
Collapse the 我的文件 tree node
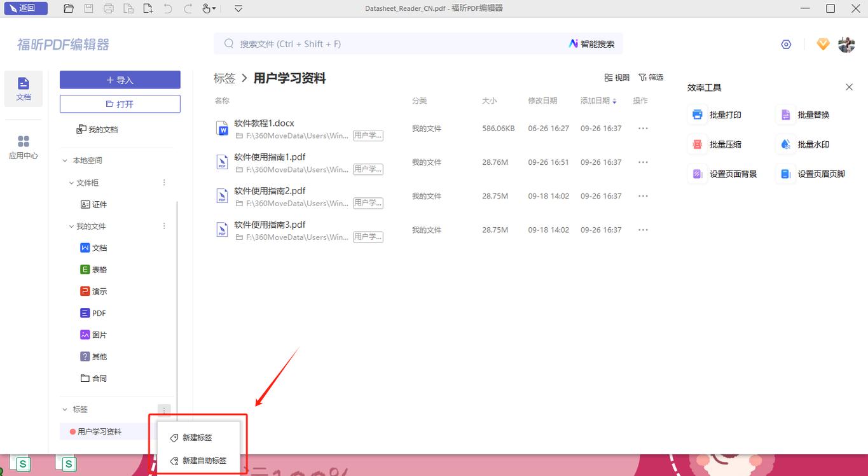click(x=71, y=226)
